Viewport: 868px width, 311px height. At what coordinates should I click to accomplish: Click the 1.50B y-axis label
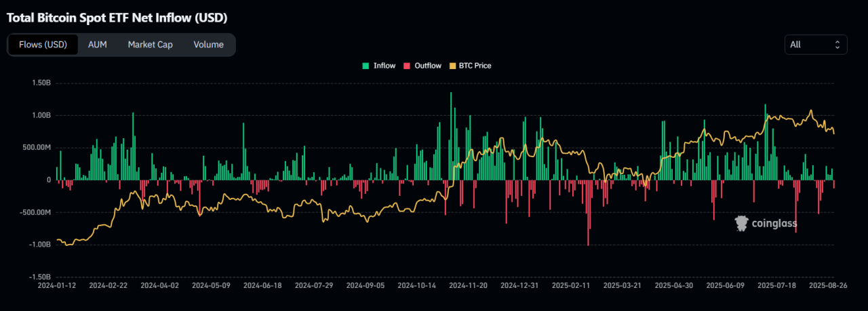point(41,83)
